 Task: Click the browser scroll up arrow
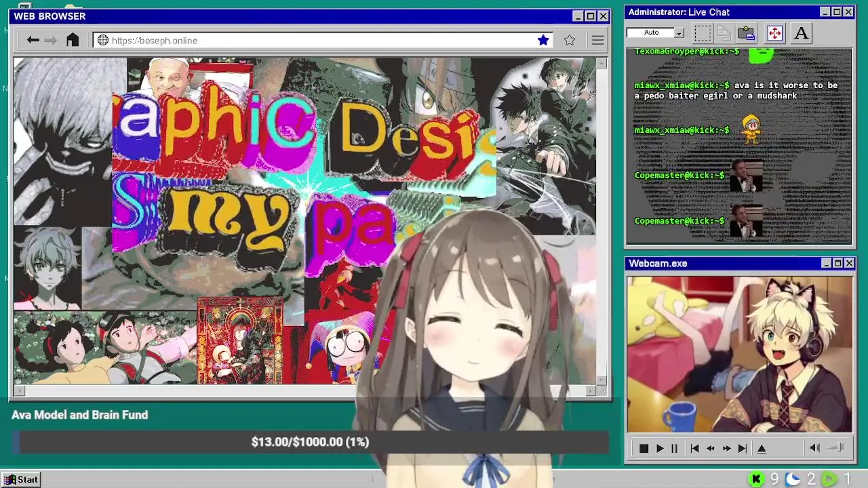coord(601,63)
